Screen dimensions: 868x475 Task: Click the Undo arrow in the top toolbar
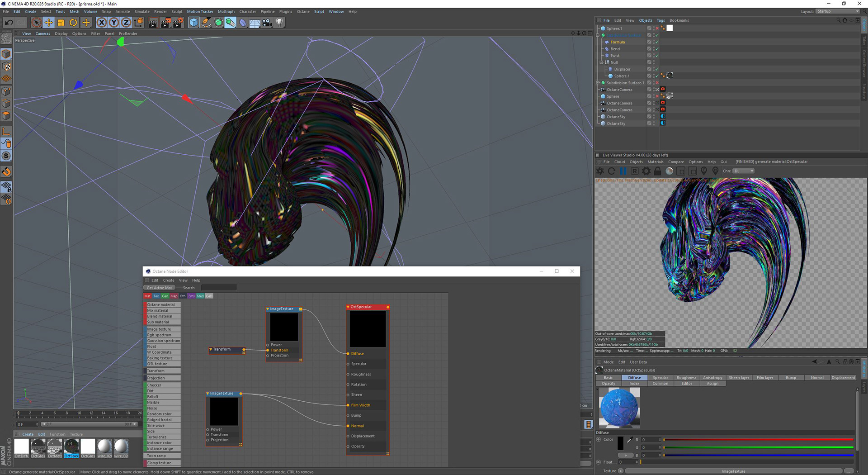point(9,22)
